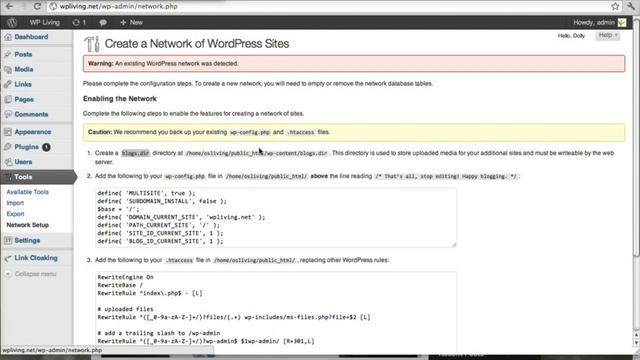This screenshot has width=640, height=360.
Task: Click the Posts pushpin icon
Action: coord(8,54)
